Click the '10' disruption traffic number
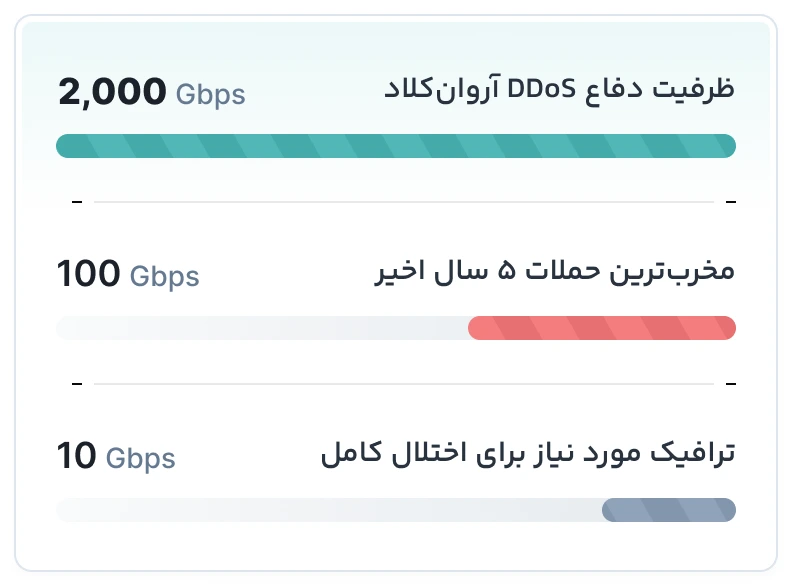792x586 pixels. 76,456
